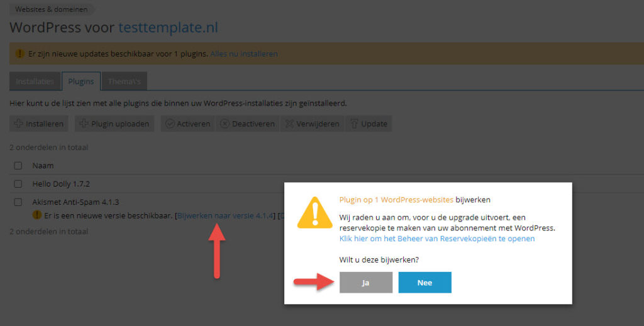Click the yellow warning triangle in dialog
The width and height of the screenshot is (644, 326).
point(314,213)
